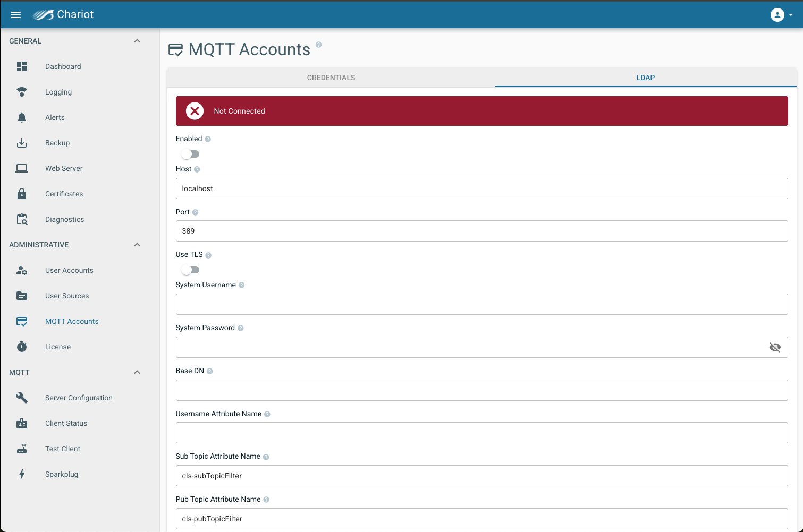
Task: Click the Chariot logo
Action: (x=63, y=14)
